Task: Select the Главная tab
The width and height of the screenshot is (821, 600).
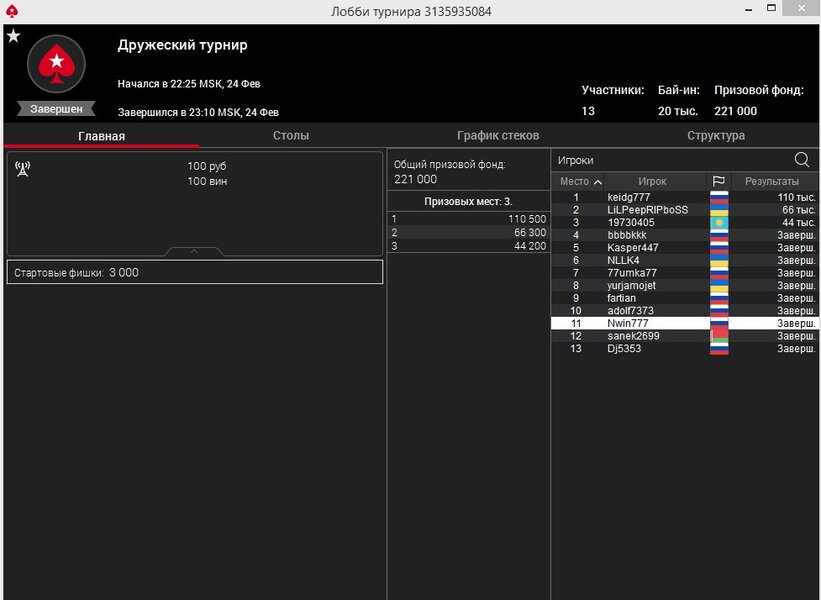Action: tap(101, 135)
